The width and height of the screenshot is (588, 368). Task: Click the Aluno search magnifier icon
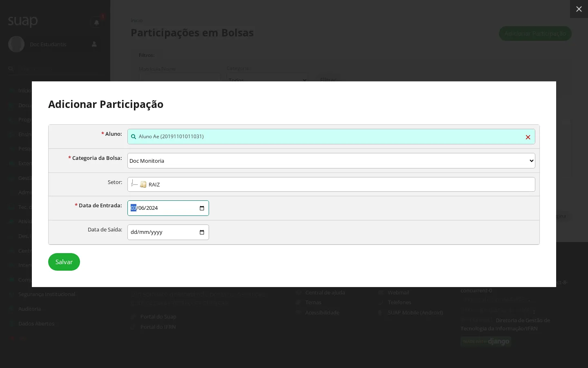[134, 137]
